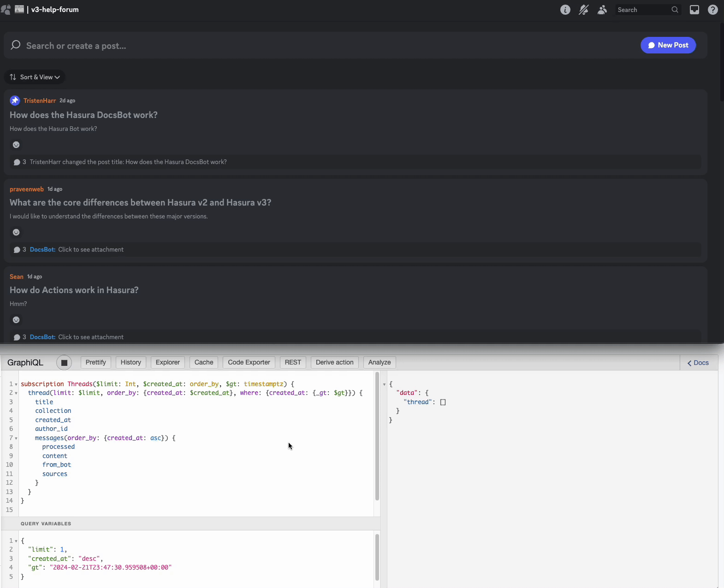The image size is (724, 588).
Task: Collapse the JSON result fold arrow
Action: (x=384, y=384)
